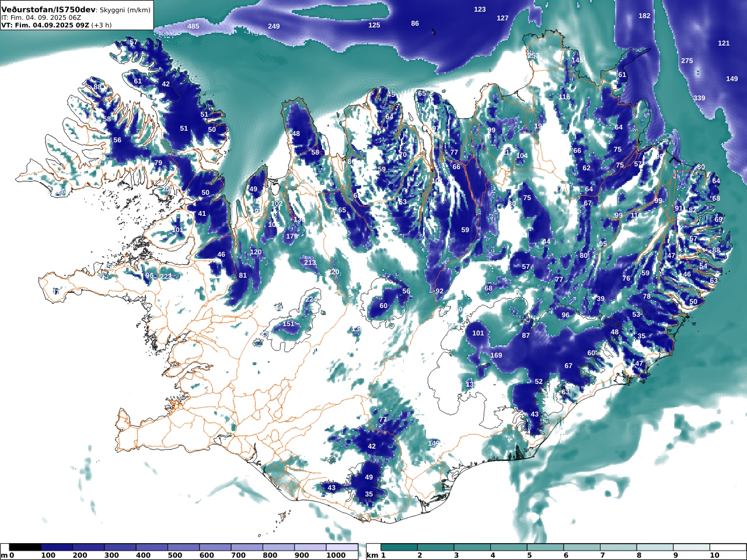Image resolution: width=747 pixels, height=560 pixels.
Task: Click the '70' value on the map
Action: point(402,155)
